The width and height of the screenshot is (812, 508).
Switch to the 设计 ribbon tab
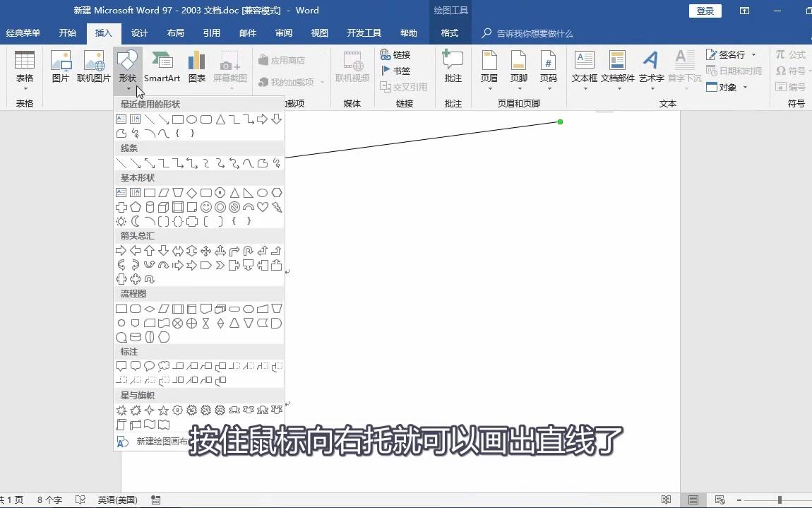[139, 33]
